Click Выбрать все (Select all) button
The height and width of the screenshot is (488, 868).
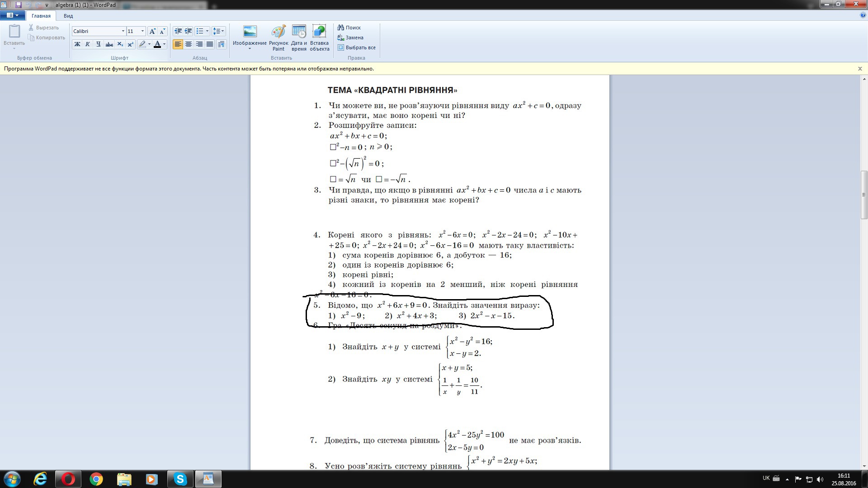356,47
